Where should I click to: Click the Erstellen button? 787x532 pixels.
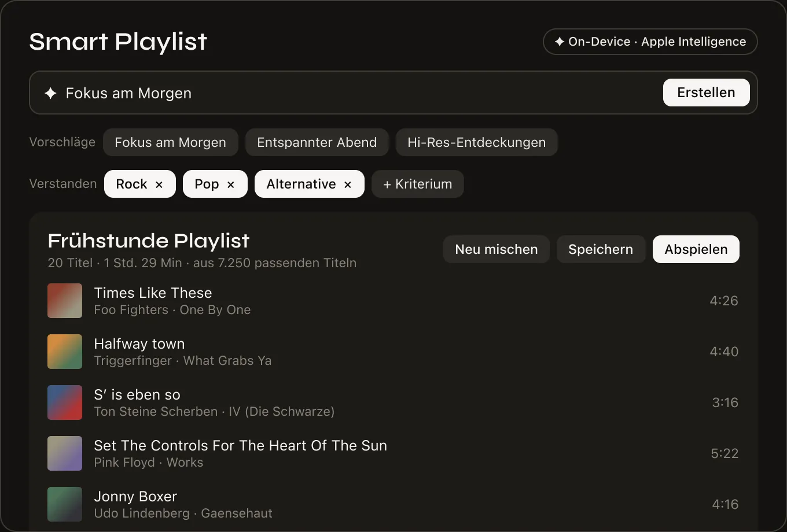706,93
